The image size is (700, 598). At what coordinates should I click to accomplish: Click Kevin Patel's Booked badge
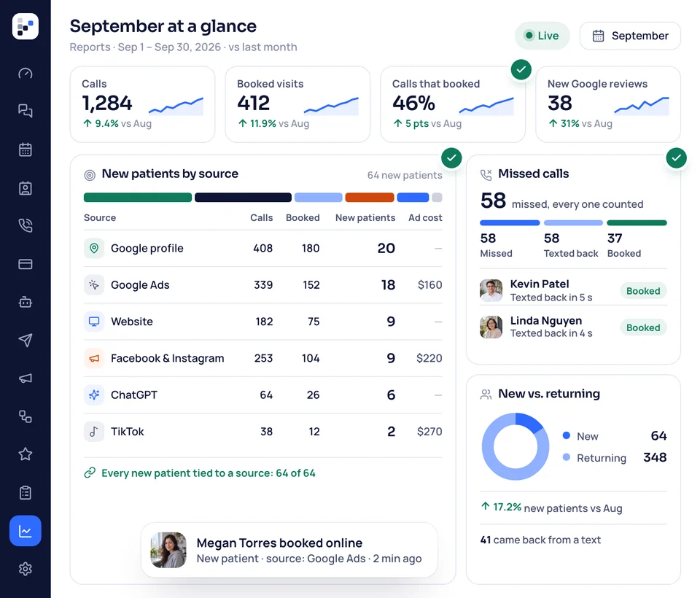(643, 291)
